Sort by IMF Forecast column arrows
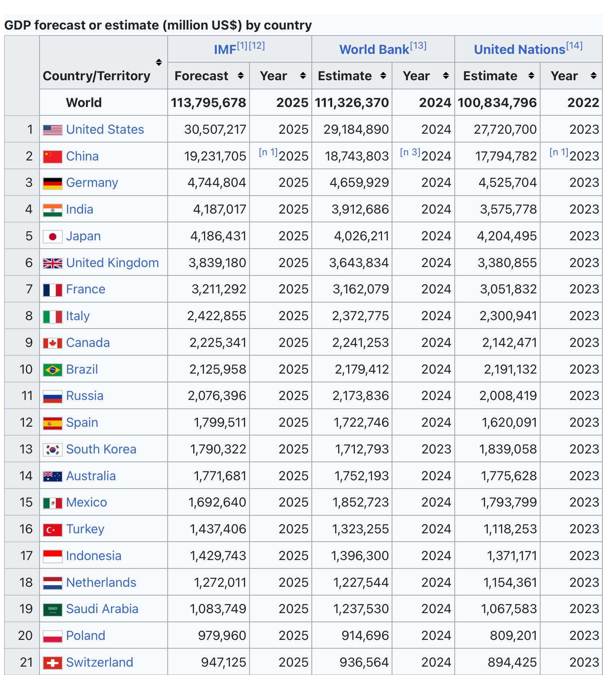This screenshot has height=675, width=616. click(240, 75)
